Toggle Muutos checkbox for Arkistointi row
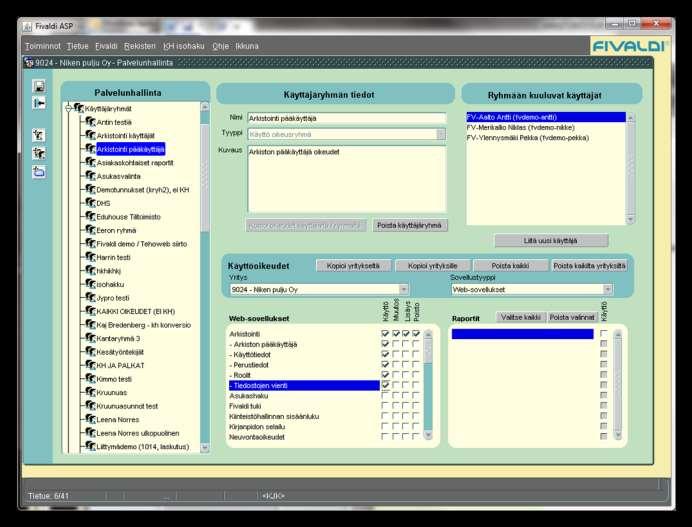The width and height of the screenshot is (692, 527). (395, 333)
